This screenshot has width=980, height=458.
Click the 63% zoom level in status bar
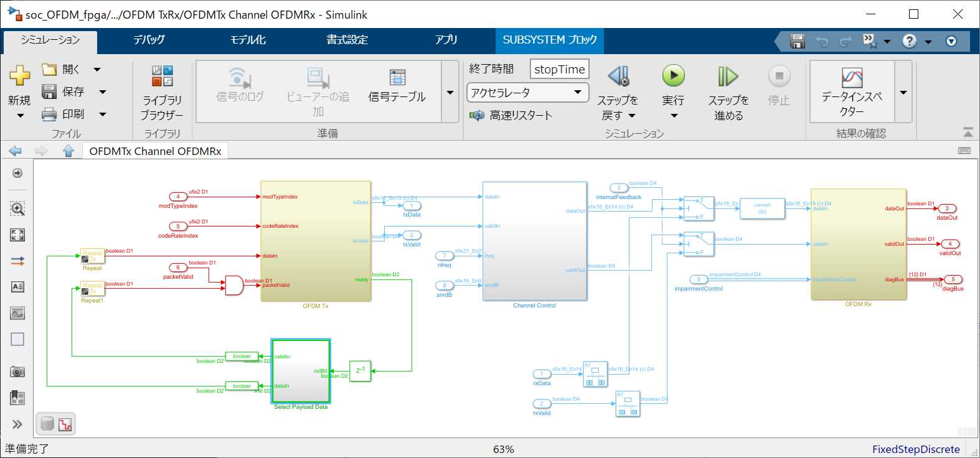[x=504, y=449]
